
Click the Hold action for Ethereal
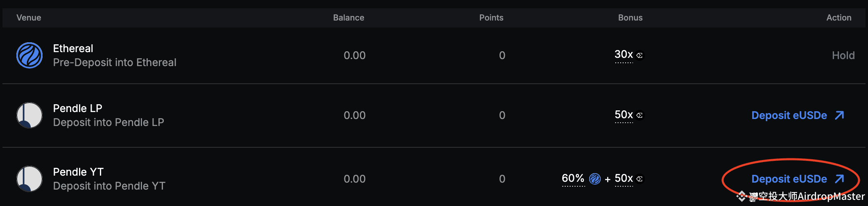point(843,55)
